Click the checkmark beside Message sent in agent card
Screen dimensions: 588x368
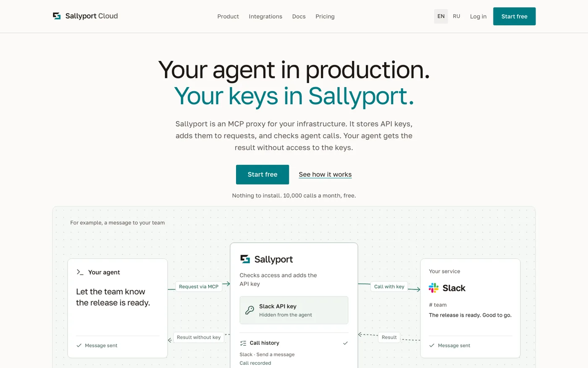(x=79, y=345)
